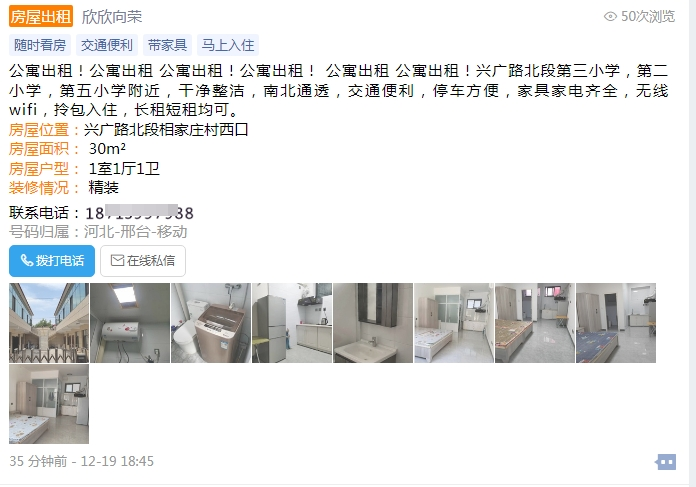
Task: Open the bathroom sink mirror photo
Action: click(373, 323)
